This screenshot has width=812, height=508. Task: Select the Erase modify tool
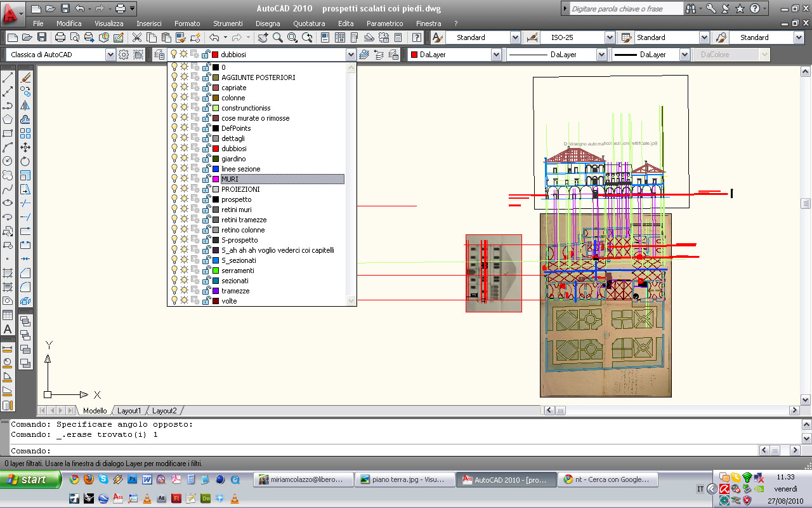(x=25, y=78)
